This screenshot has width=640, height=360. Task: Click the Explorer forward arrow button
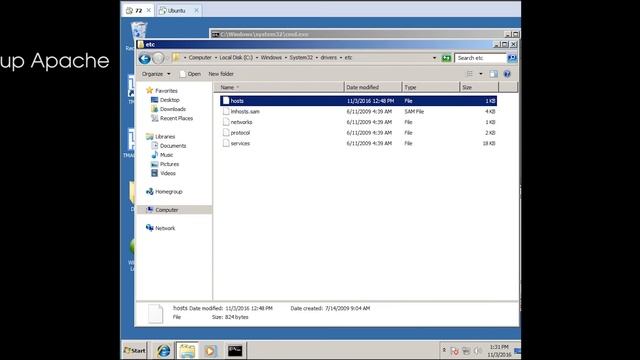(x=158, y=58)
